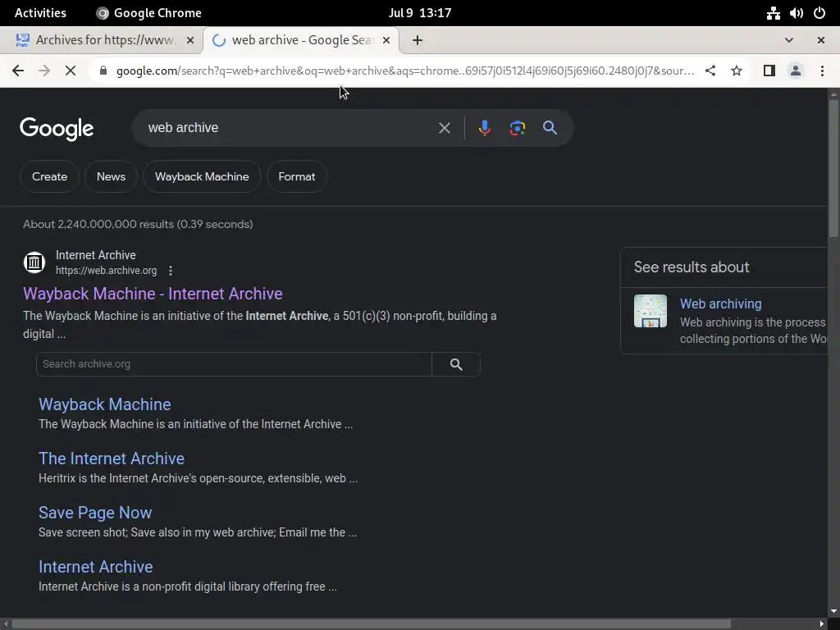Click the vertical scrollbar thumb
This screenshot has width=840, height=630.
(833, 169)
